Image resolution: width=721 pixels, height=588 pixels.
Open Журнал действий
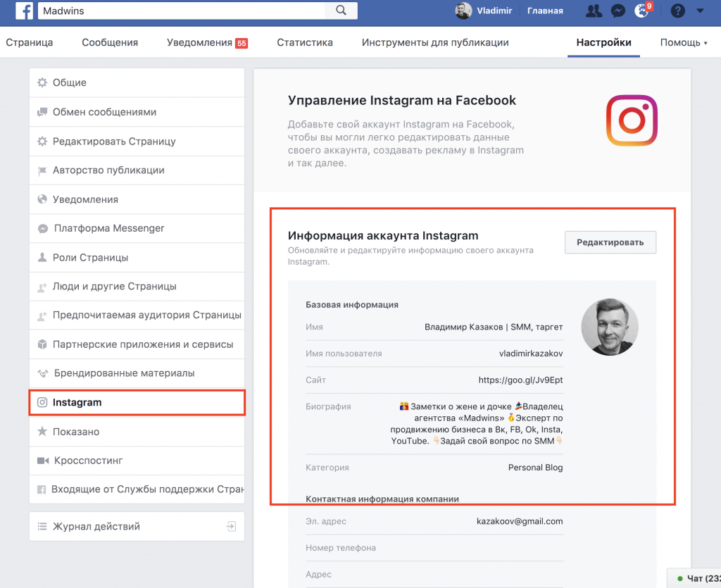pos(137,527)
